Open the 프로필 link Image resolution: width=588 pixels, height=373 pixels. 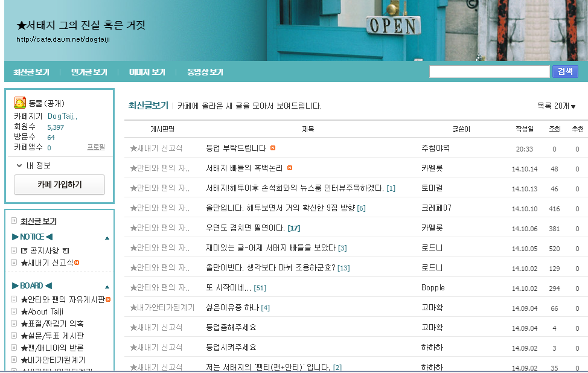click(96, 147)
